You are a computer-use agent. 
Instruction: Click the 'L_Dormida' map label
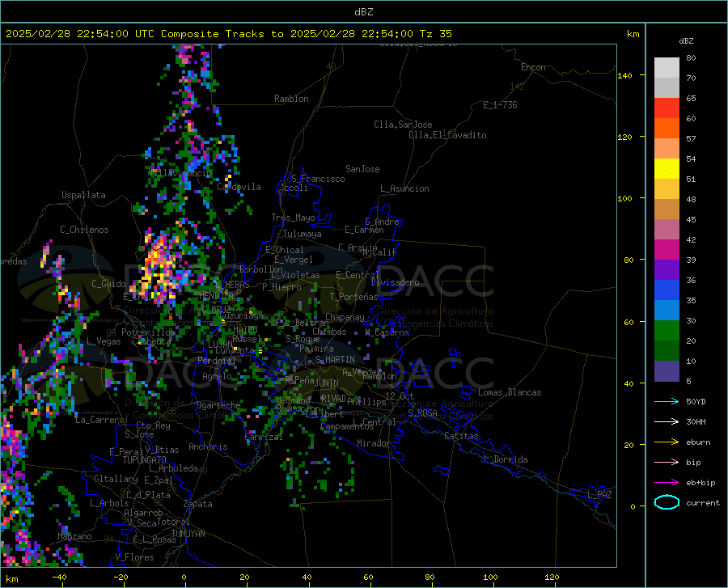point(505,459)
